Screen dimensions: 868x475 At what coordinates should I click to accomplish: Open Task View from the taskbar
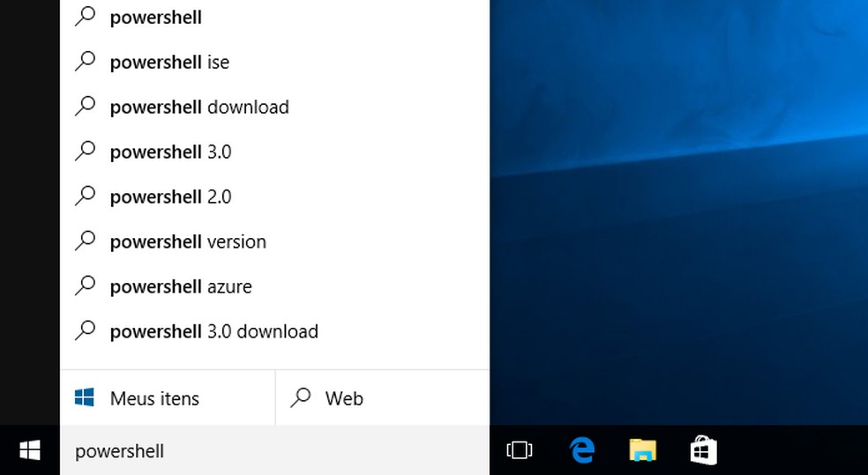click(520, 450)
